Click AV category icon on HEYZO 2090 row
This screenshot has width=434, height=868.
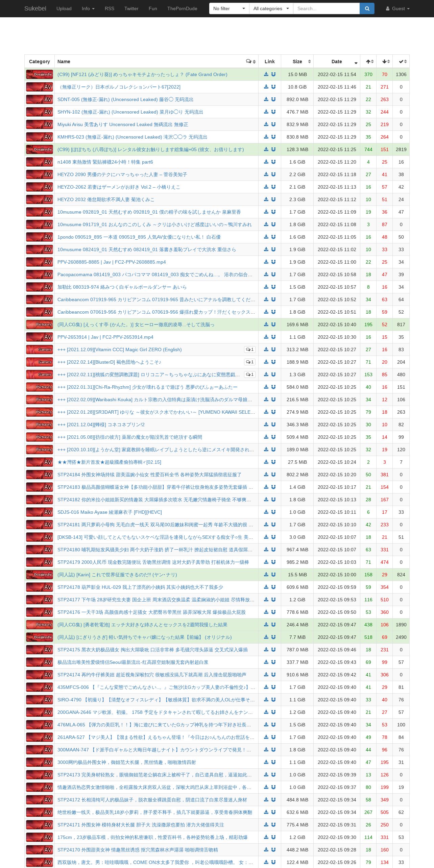click(x=40, y=174)
